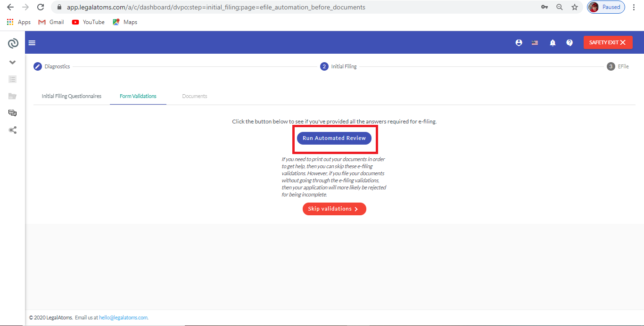The image size is (644, 326).
Task: Click the browser back arrow
Action: 10,7
